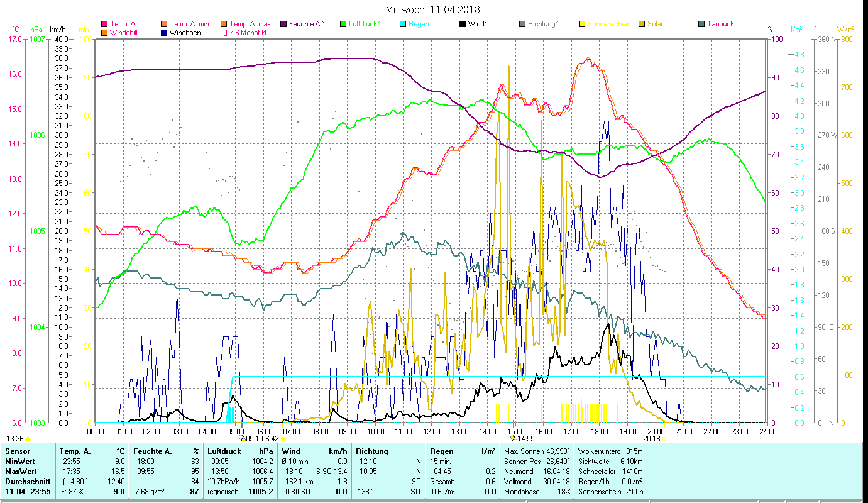This screenshot has height=503, width=868.
Task: Select the Windböen blue legend marker
Action: coord(165,33)
